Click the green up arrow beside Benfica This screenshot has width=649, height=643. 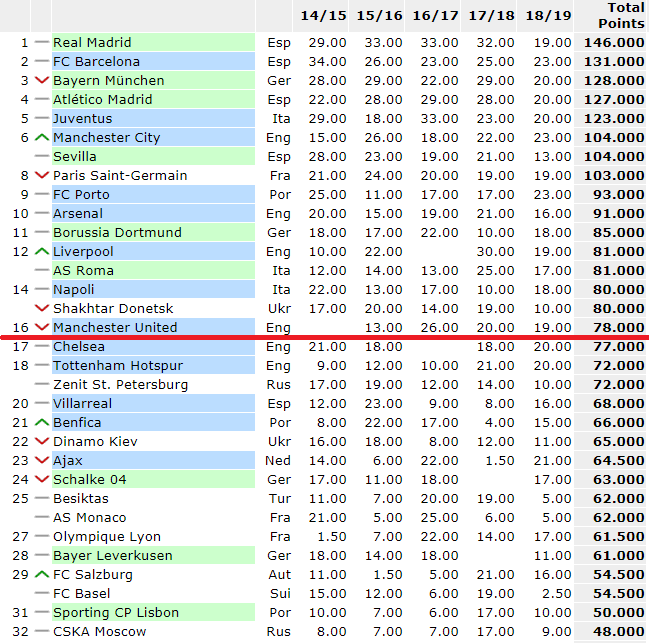(x=42, y=422)
